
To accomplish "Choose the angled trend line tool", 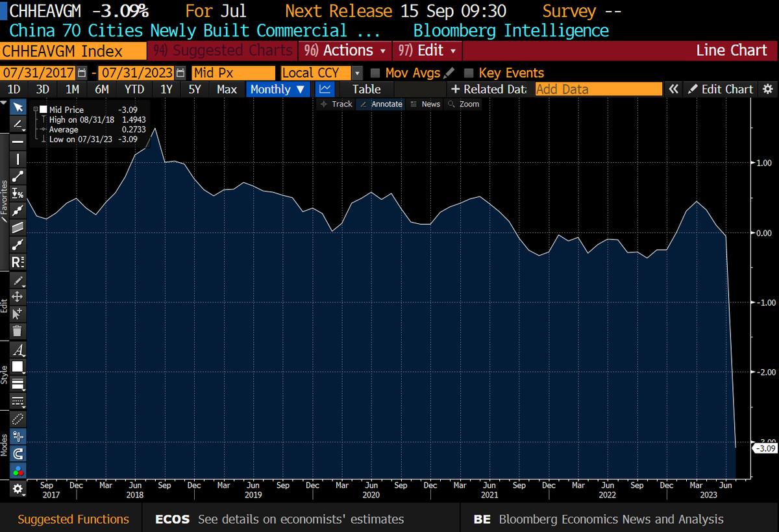I will 18,124.
